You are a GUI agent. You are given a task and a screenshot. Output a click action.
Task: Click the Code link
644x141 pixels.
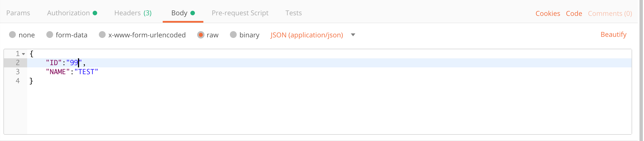coord(574,14)
